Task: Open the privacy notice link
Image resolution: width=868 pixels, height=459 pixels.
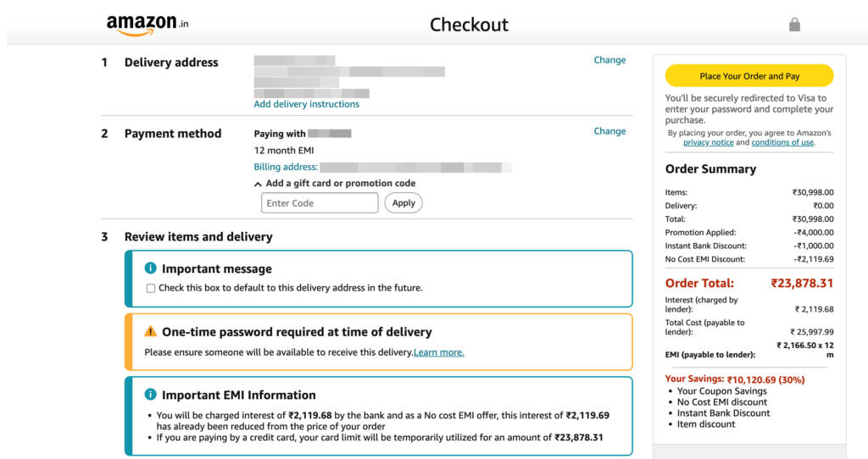Action: coord(708,143)
